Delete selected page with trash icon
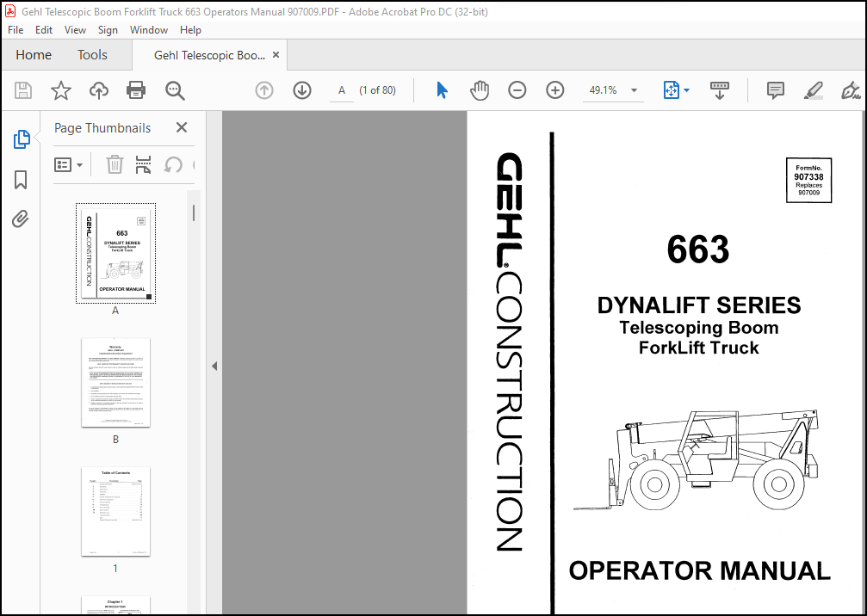867x616 pixels. tap(115, 164)
